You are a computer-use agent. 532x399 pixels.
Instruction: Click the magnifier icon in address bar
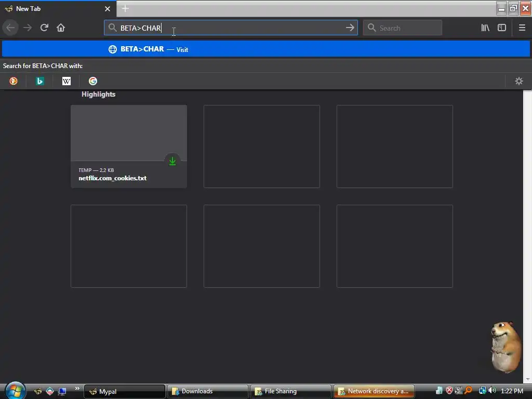pyautogui.click(x=112, y=28)
